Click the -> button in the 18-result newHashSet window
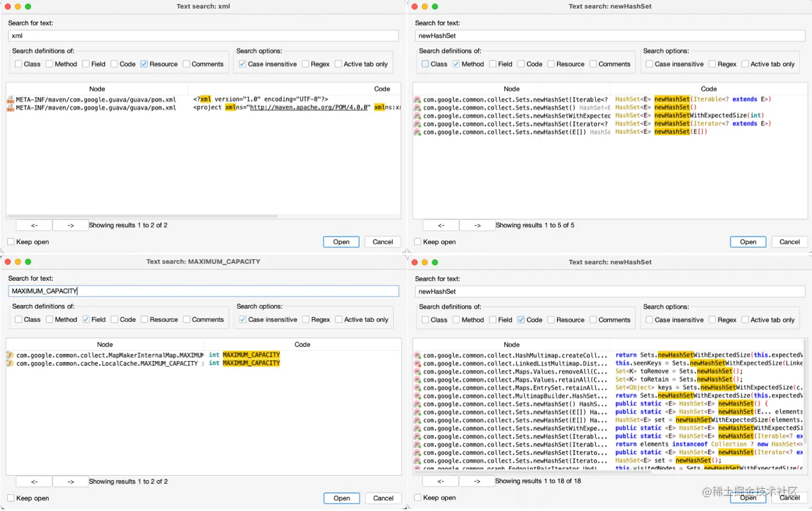Image resolution: width=812 pixels, height=511 pixels. (477, 481)
